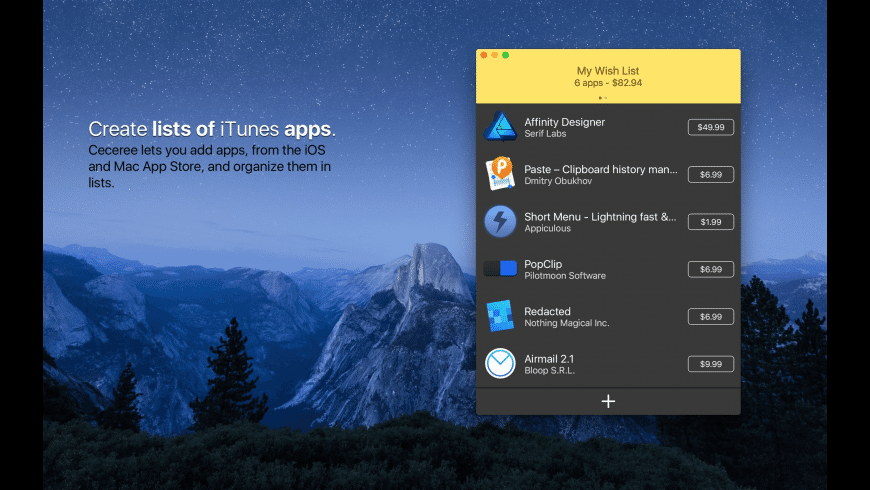Maximize the wish list with green button
870x490 pixels.
coord(505,55)
